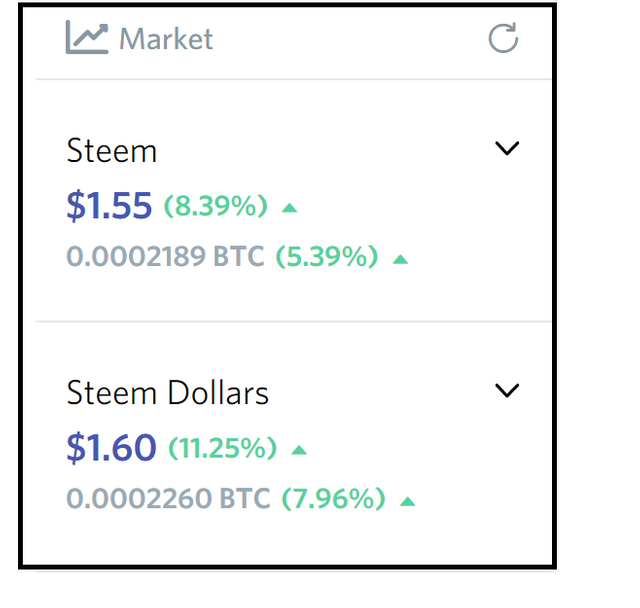
Task: Click the market chart icon
Action: (87, 37)
